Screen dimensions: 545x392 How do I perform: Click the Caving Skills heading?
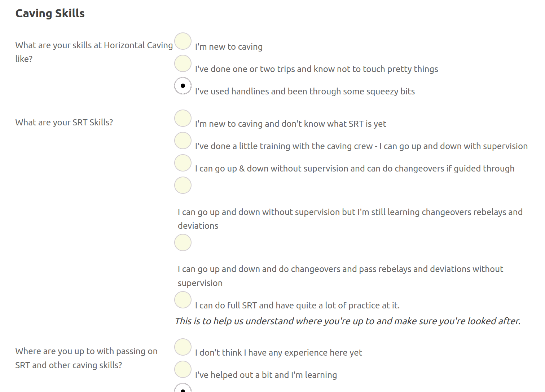[x=50, y=13]
